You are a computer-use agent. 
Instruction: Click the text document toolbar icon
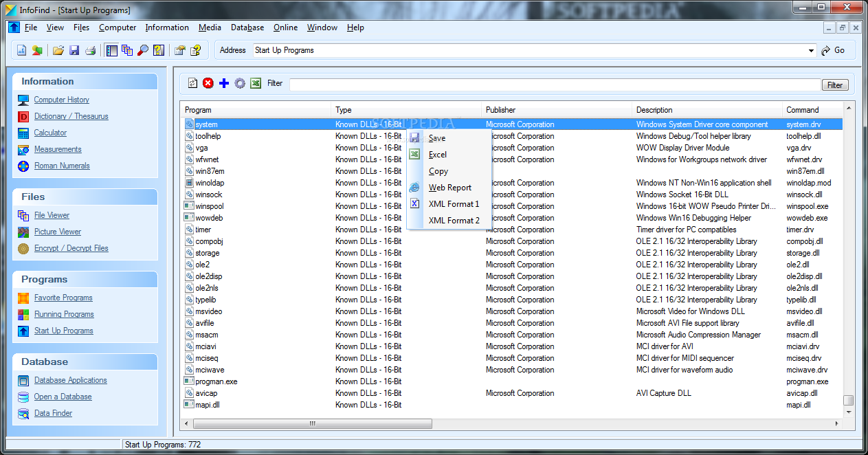21,50
